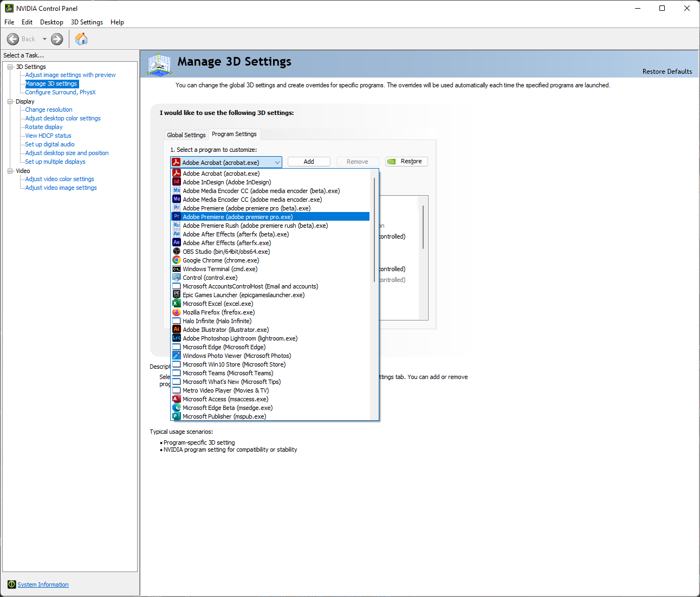This screenshot has width=700, height=597.
Task: Click the Photoshop Lightroom icon
Action: click(177, 338)
